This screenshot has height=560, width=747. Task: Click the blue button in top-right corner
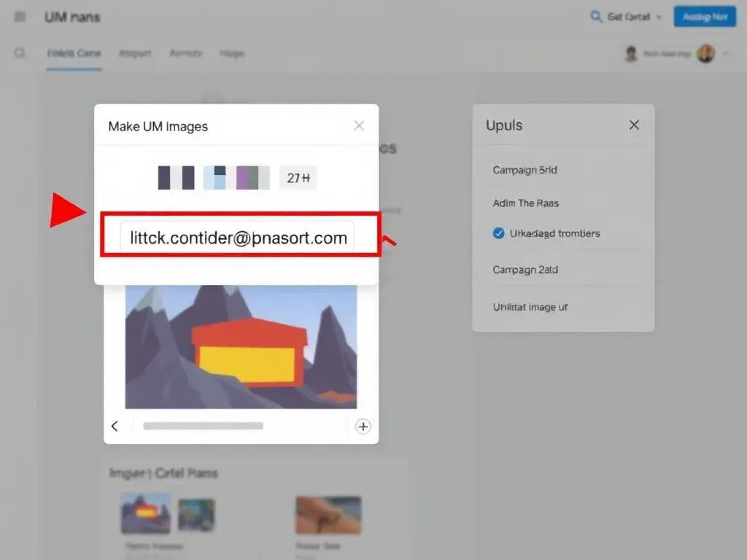click(x=704, y=17)
